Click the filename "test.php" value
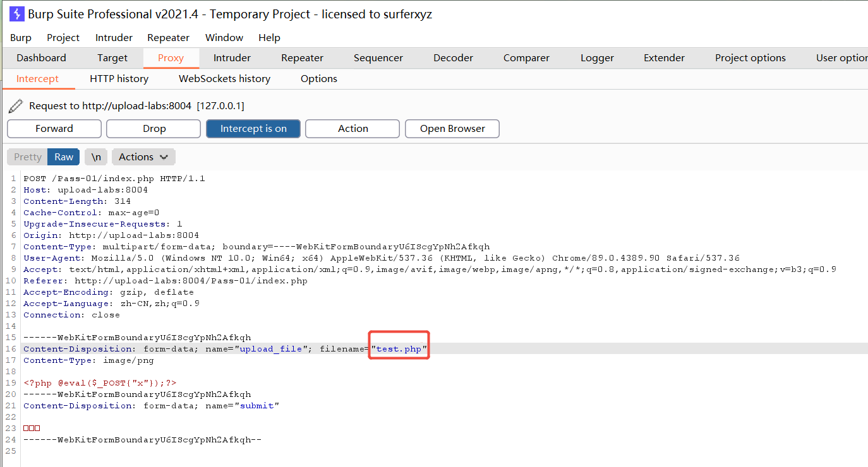The image size is (868, 467). (x=399, y=349)
